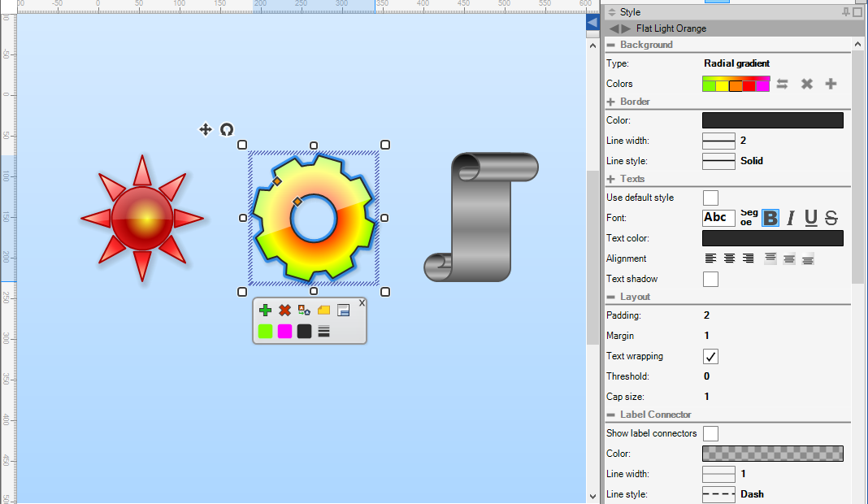Viewport: 868px width, 504px height.
Task: Toggle Text shadow checkbox
Action: [710, 279]
